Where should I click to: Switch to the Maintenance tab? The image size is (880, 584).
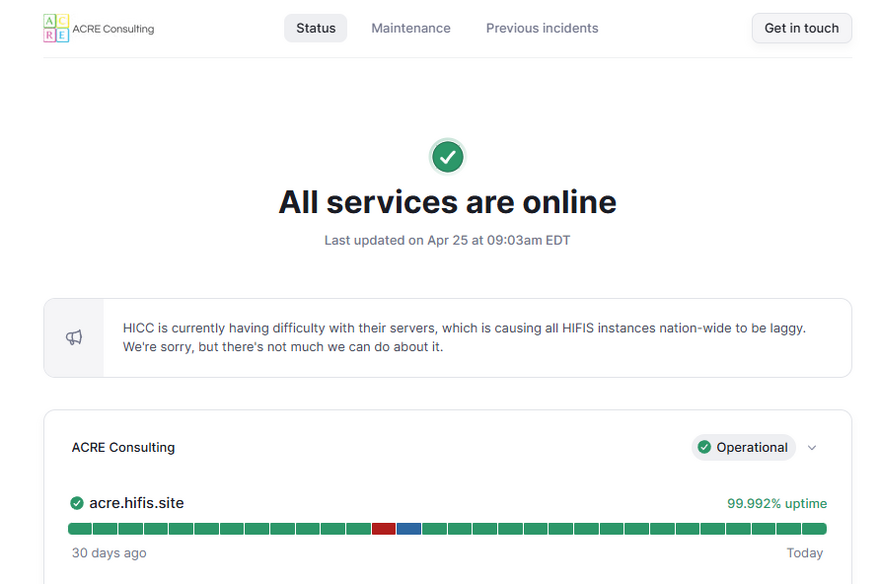[411, 28]
